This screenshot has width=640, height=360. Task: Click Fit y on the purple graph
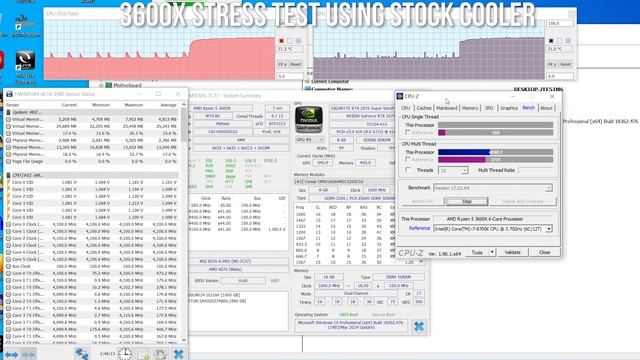pyautogui.click(x=552, y=64)
